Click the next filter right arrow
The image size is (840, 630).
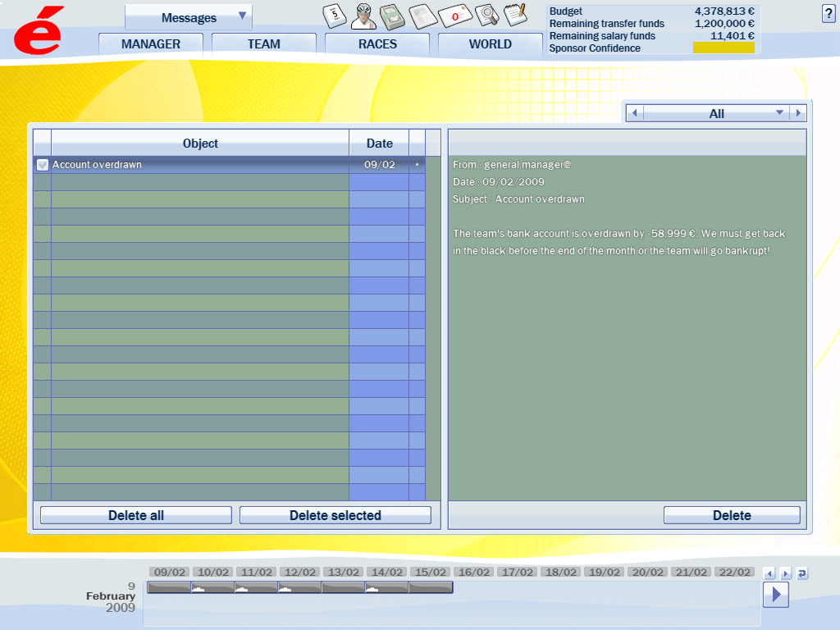798,113
